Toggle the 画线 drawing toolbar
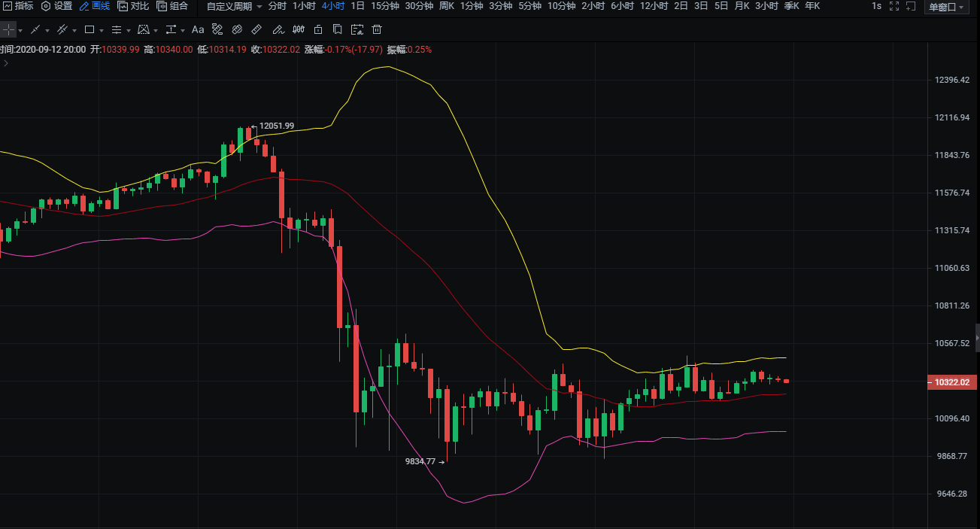 [x=95, y=6]
